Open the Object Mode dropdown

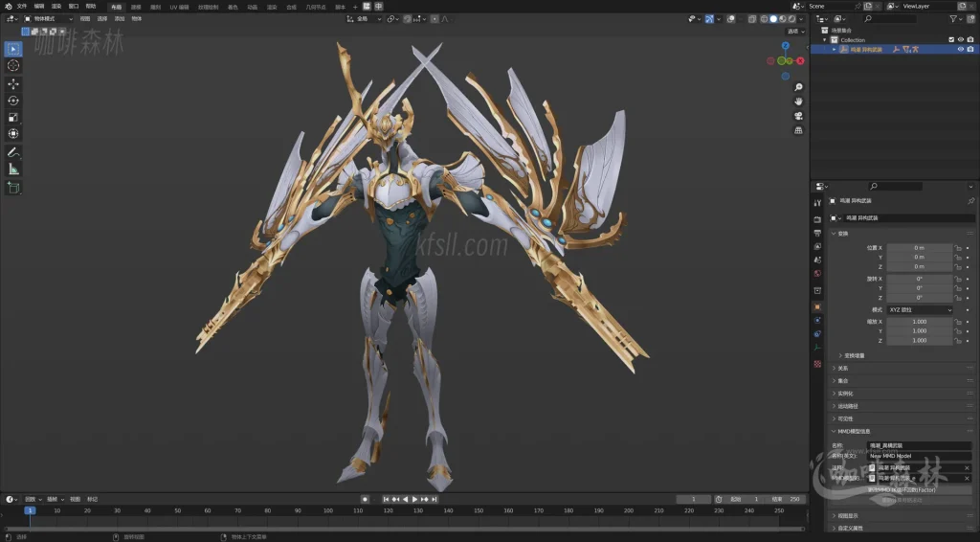coord(48,19)
